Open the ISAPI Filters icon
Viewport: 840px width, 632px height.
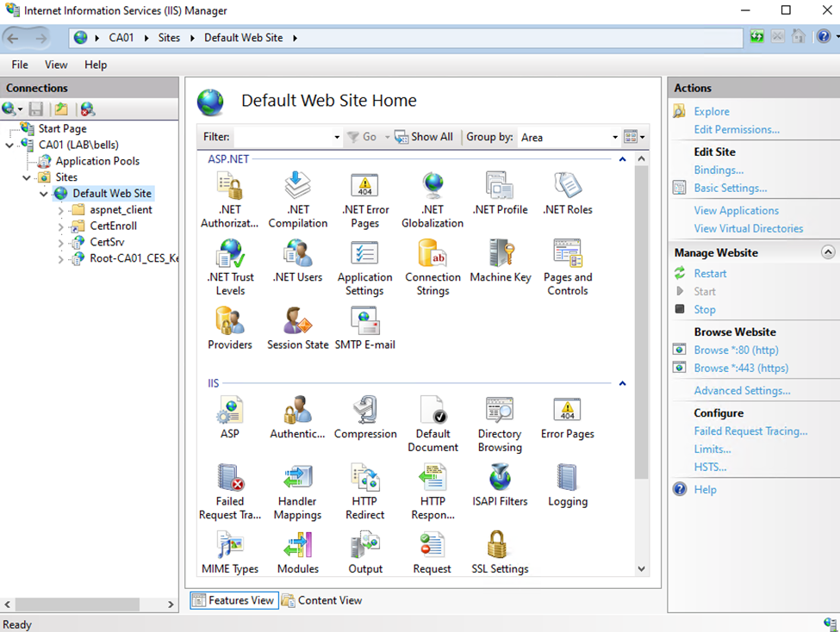(500, 485)
